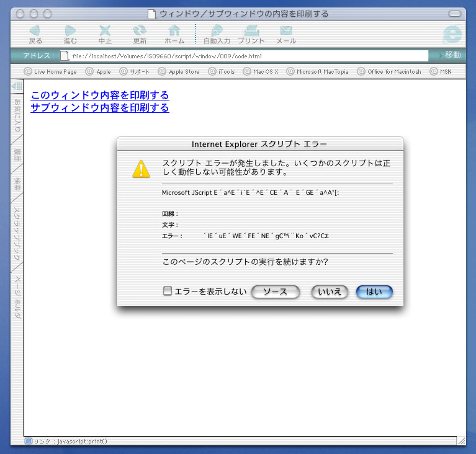Click the ソース (Source) button
Viewport: 476px width, 454px height.
pos(276,292)
